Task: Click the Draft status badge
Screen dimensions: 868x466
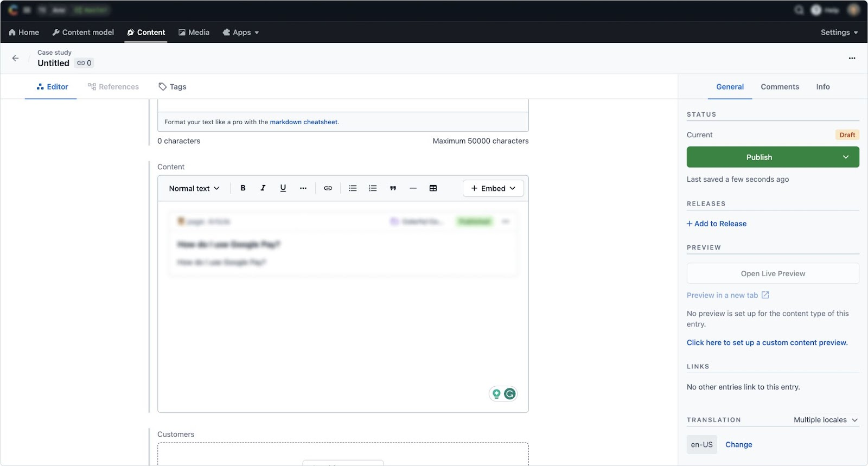Action: 847,135
